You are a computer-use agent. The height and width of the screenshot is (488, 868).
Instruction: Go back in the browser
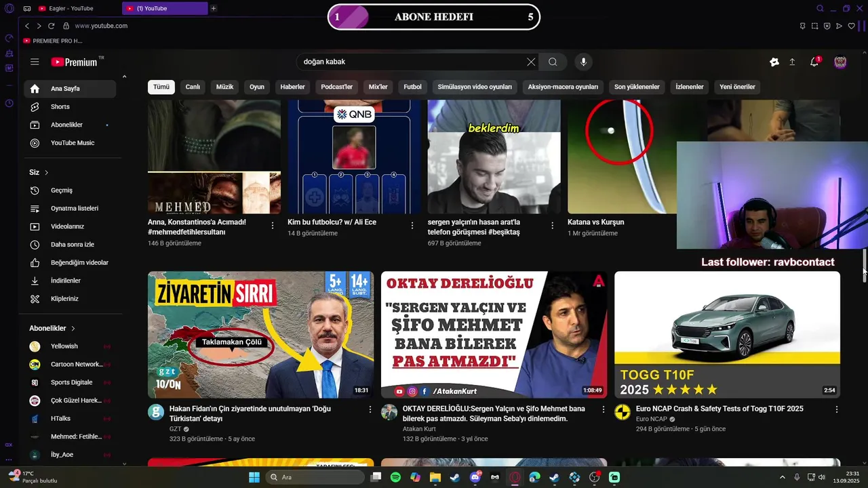click(27, 26)
